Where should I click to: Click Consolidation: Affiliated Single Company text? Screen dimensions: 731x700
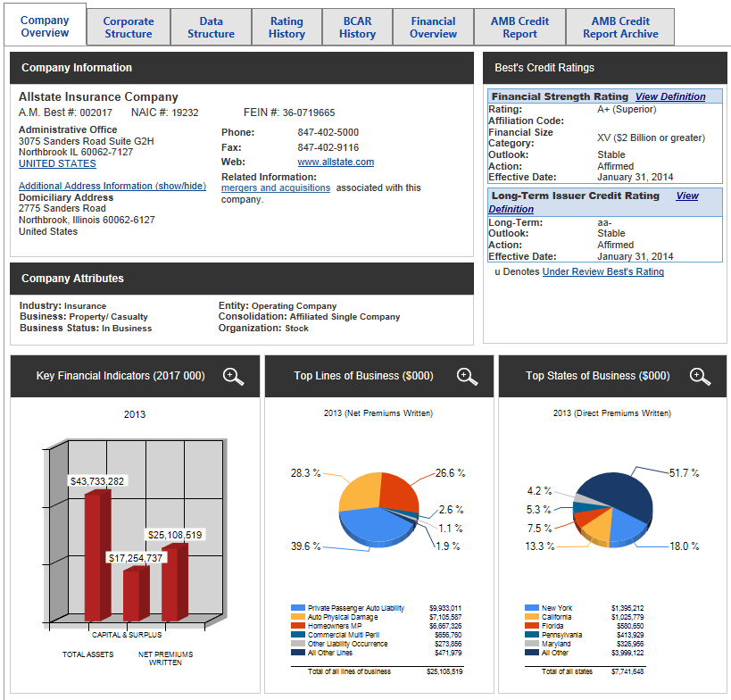tap(309, 317)
